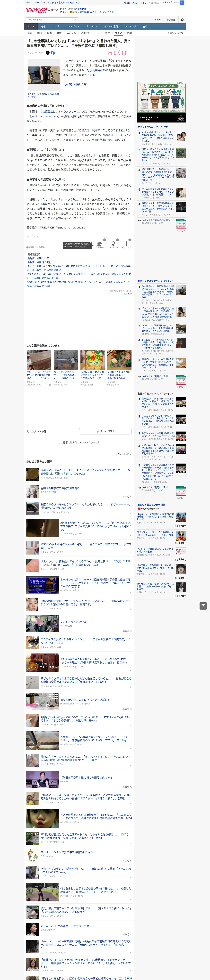The image size is (210, 980).
Task: Open トピックス一覧 link
Action: pos(175,33)
